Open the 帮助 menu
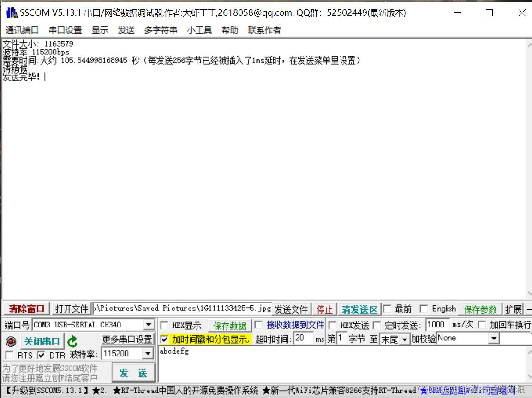The width and height of the screenshot is (532, 398). pyautogui.click(x=230, y=30)
